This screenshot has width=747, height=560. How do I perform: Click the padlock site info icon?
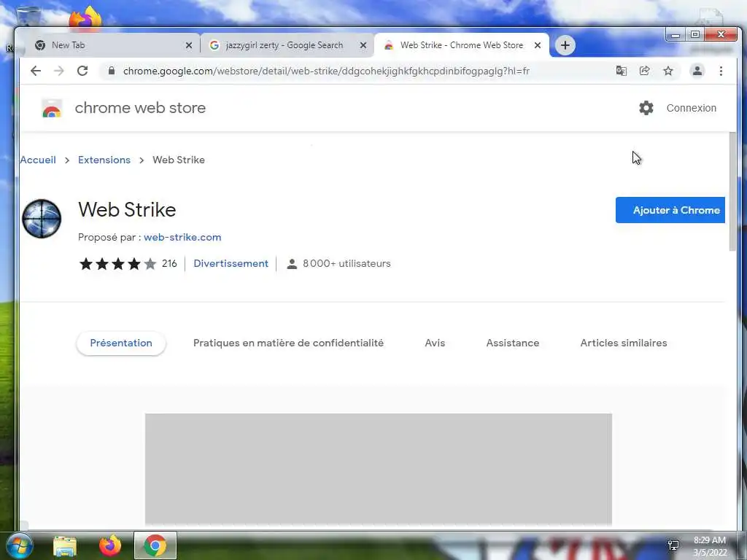click(112, 71)
